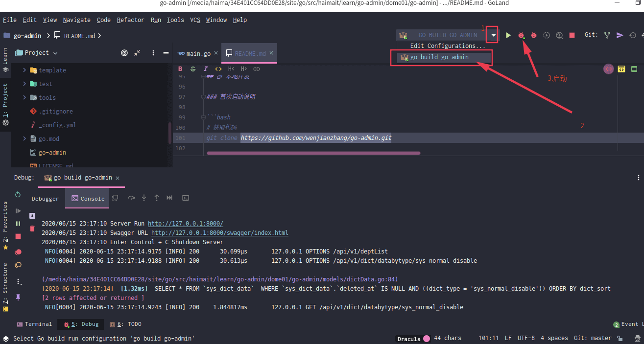Collapse all folders in the Project tree
This screenshot has width=644, height=344.
pos(137,53)
